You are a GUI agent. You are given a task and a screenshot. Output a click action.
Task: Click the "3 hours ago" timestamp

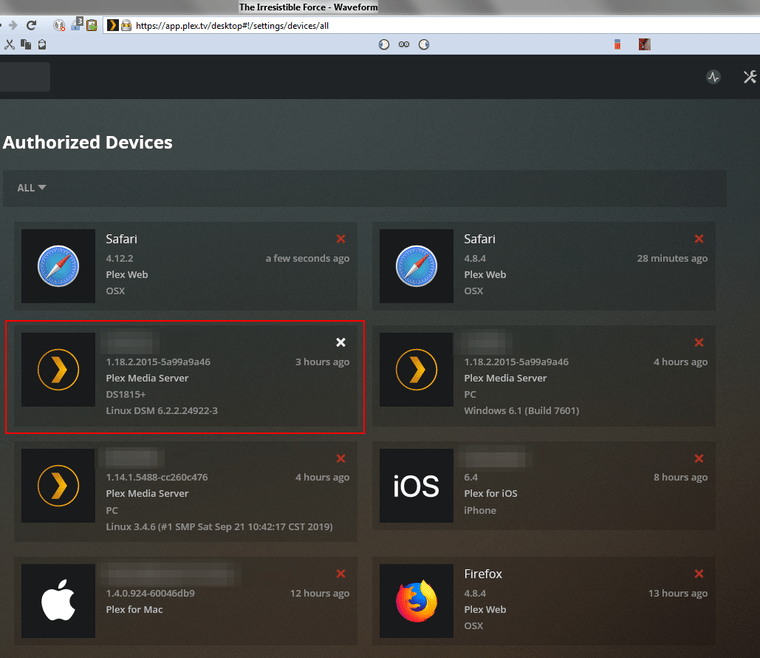click(x=322, y=362)
